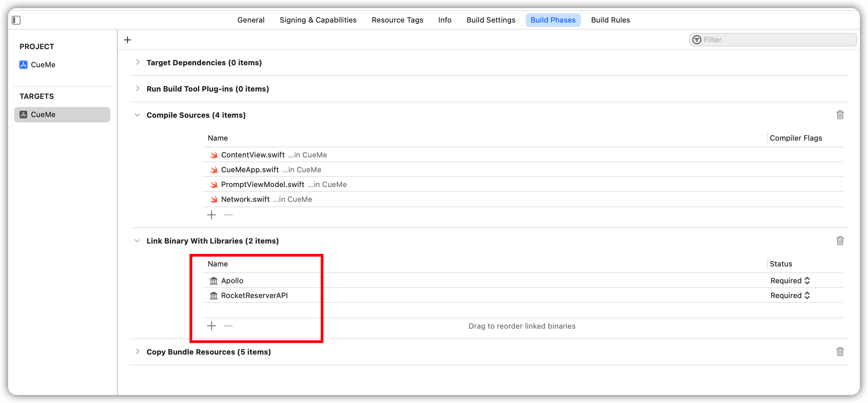Viewport: 868px width, 403px height.
Task: Expand the Run Build Tool Plug-ins section
Action: point(137,89)
